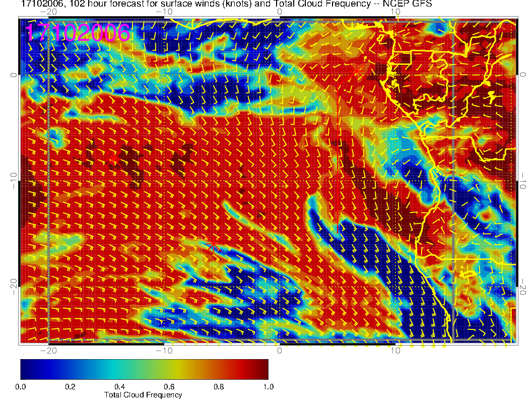This screenshot has height=411, width=532.
Task: Click the bottom axis longitude label 0
Action: 280,351
